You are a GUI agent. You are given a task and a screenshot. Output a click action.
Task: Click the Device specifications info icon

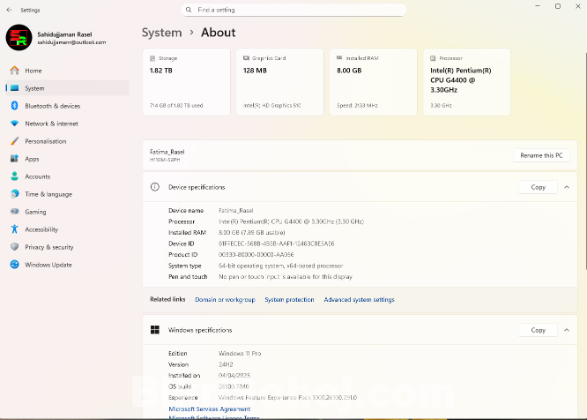click(155, 187)
